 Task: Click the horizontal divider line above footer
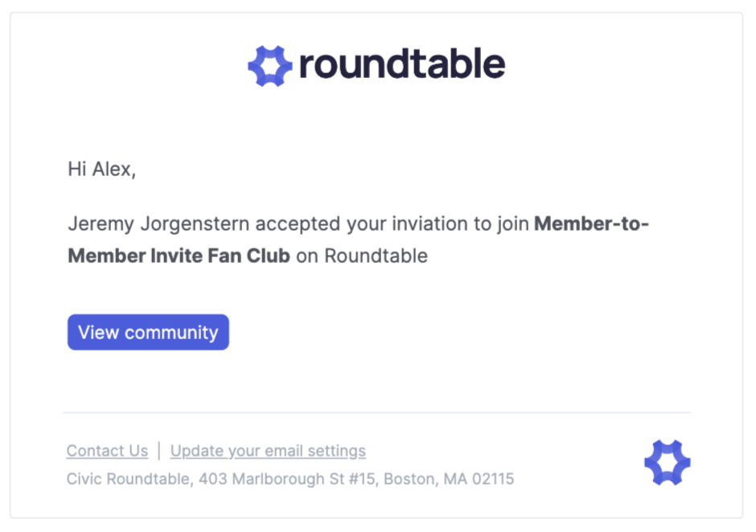(x=376, y=412)
